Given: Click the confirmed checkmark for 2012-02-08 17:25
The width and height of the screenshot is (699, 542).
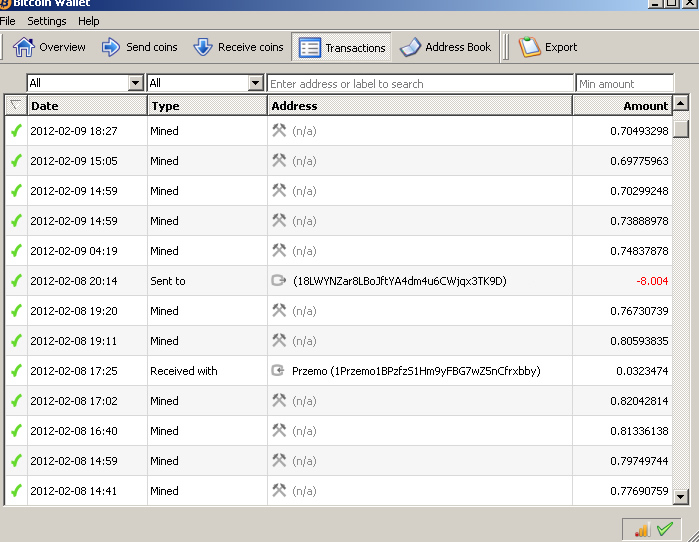Looking at the screenshot, I should (x=16, y=371).
